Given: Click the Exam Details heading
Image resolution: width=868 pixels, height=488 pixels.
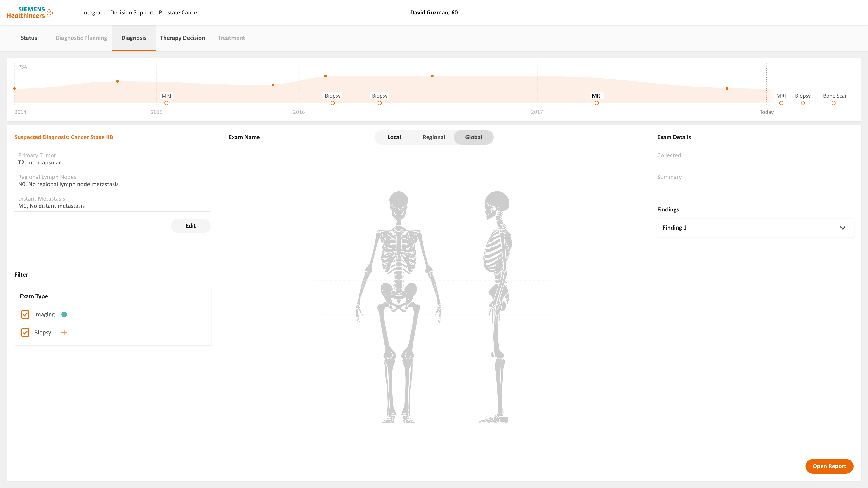Looking at the screenshot, I should (674, 137).
